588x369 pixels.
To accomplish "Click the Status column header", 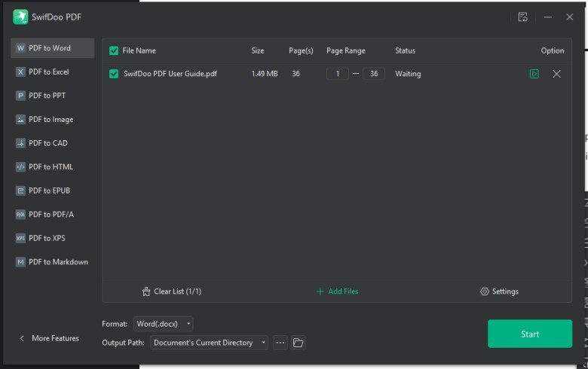I will 405,50.
